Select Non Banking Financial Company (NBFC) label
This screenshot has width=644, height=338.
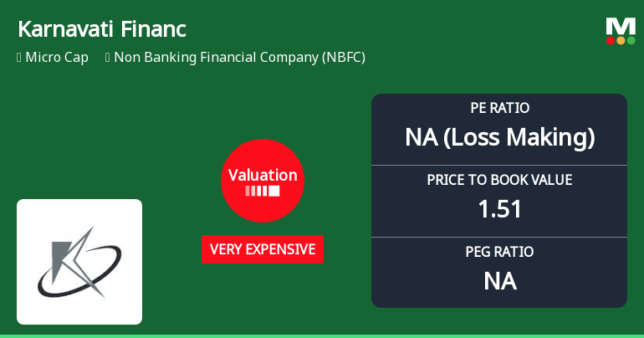[239, 58]
